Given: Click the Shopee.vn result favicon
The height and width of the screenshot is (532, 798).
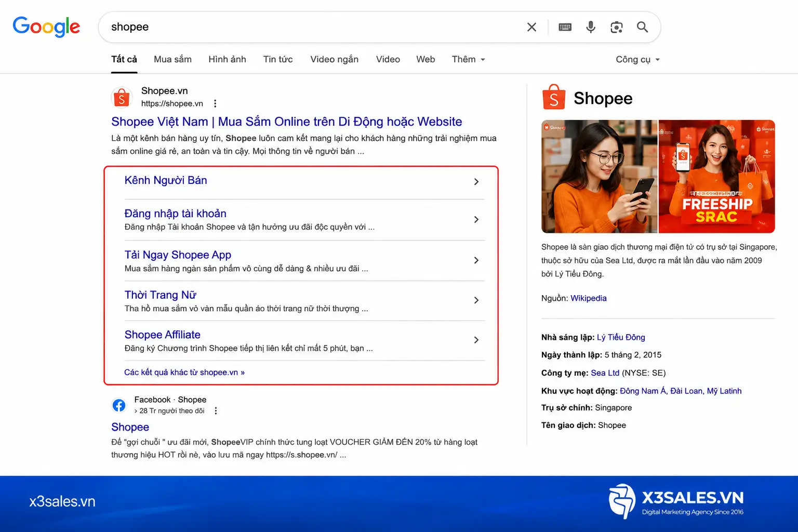Looking at the screenshot, I should pyautogui.click(x=122, y=97).
